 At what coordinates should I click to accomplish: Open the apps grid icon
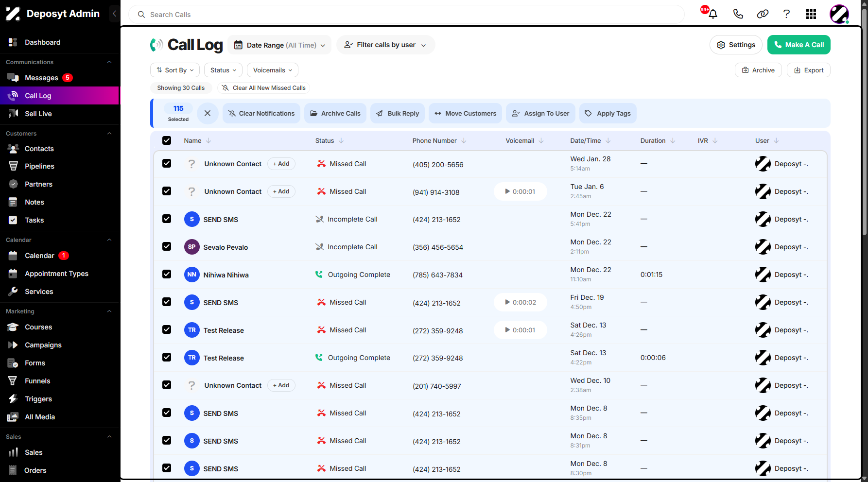[x=811, y=14]
